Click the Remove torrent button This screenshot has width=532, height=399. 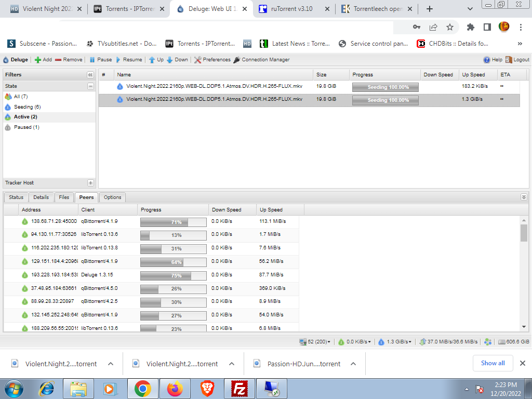[x=69, y=60]
